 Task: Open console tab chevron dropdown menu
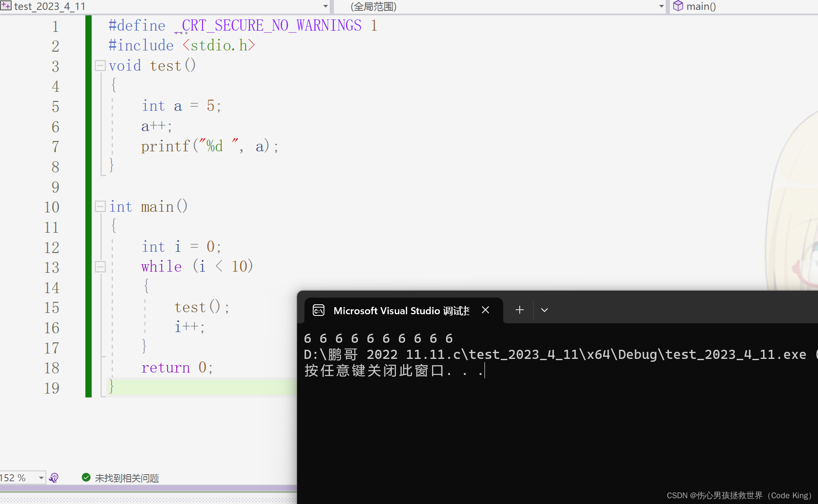[544, 310]
